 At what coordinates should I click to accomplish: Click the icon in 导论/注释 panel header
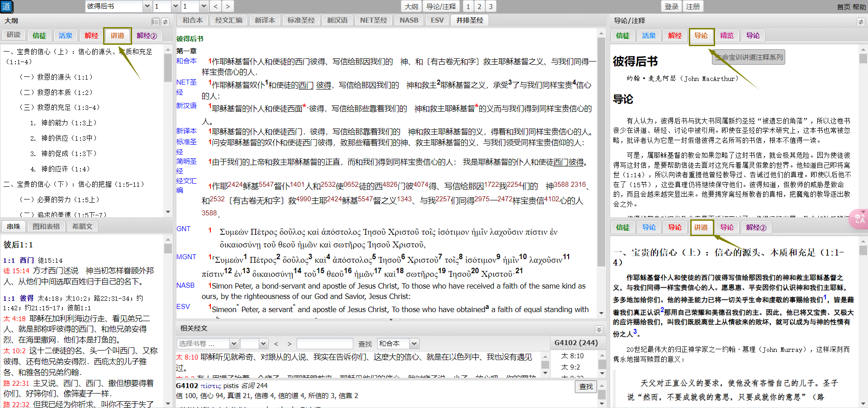(x=860, y=22)
